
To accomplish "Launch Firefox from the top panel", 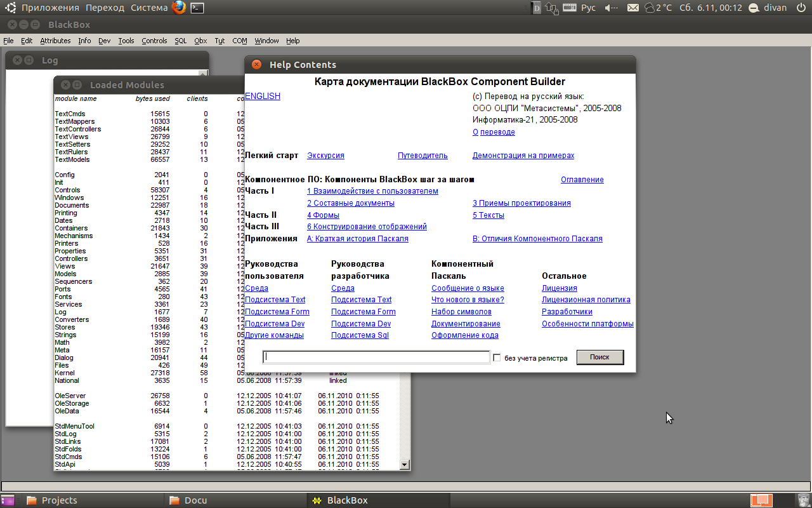I will [179, 8].
